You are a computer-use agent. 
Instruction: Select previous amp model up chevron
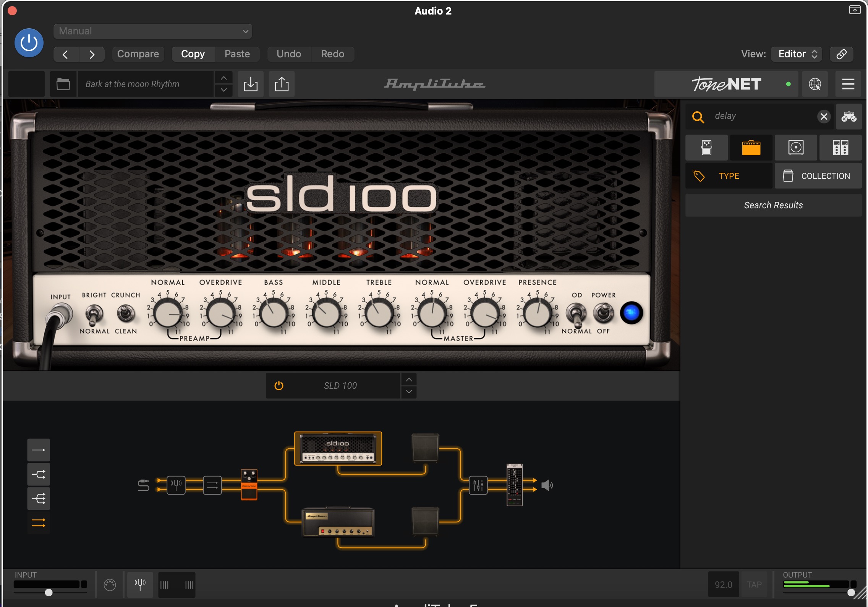coord(409,380)
